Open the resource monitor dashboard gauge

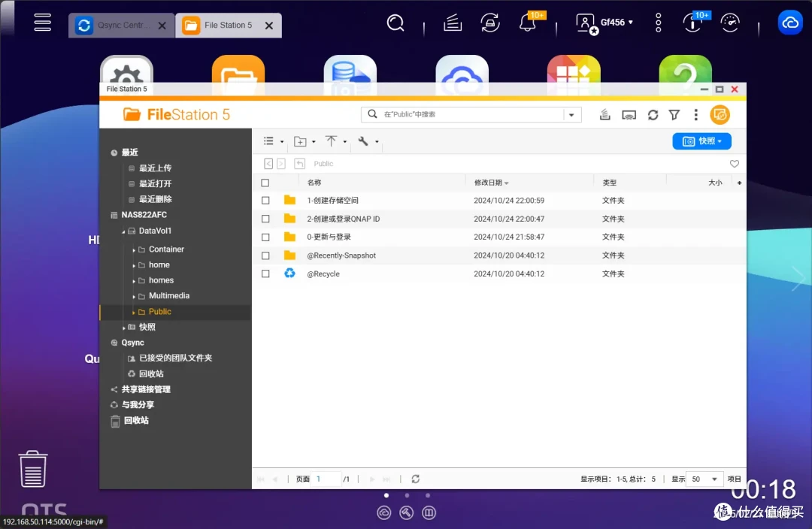(x=730, y=23)
